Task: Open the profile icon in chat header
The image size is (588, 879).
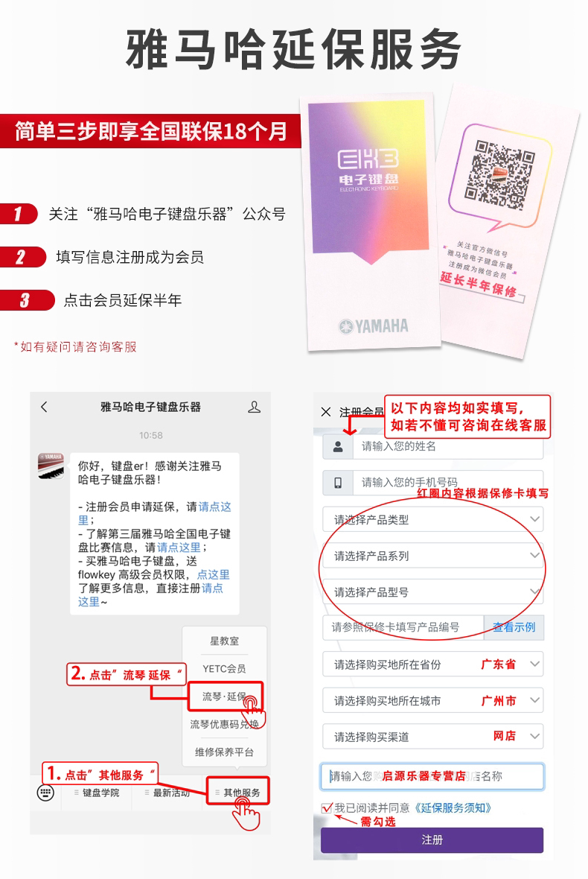Action: [255, 407]
